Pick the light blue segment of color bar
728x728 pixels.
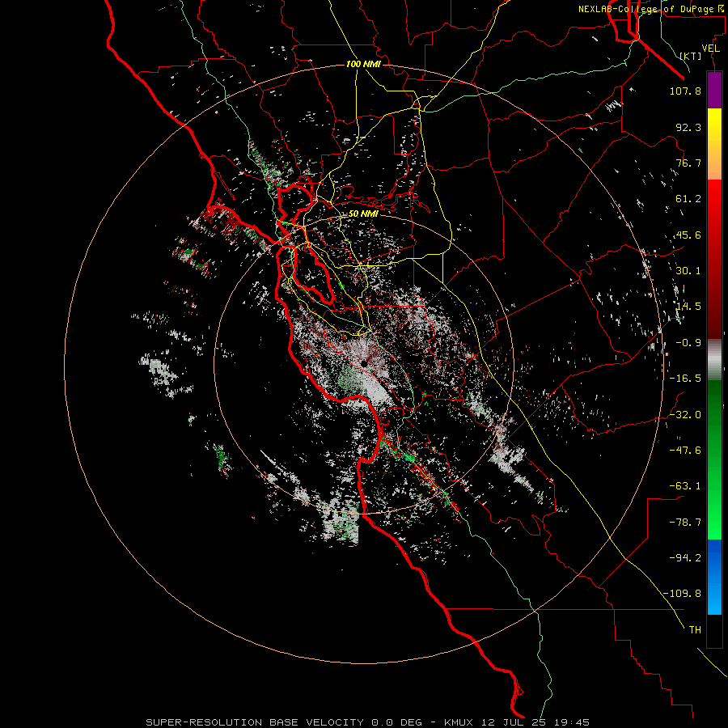coord(714,599)
